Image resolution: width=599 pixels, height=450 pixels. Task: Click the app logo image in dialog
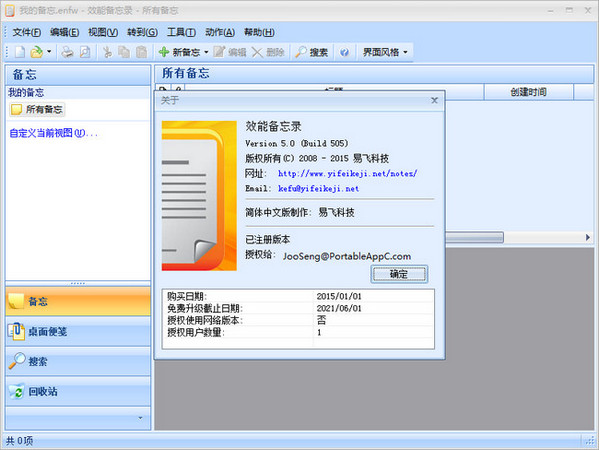[x=199, y=196]
